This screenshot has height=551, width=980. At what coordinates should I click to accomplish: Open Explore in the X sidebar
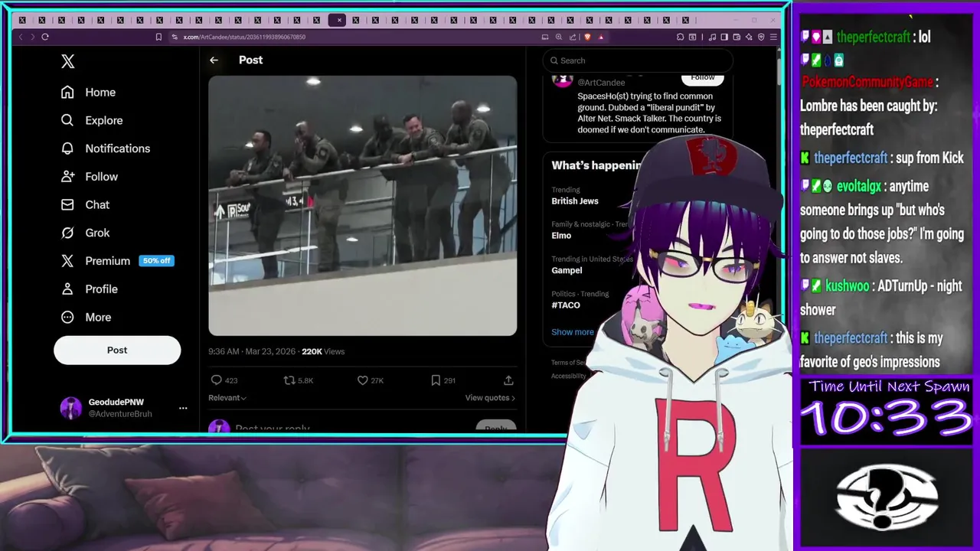[x=91, y=120]
